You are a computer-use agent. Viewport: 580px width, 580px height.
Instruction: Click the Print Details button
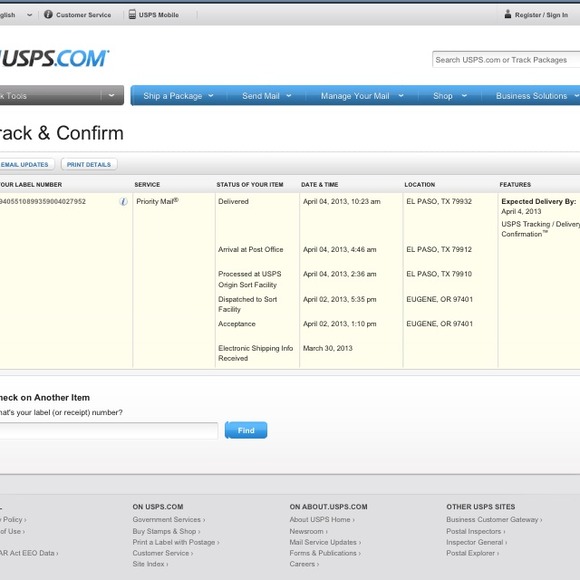pyautogui.click(x=89, y=164)
